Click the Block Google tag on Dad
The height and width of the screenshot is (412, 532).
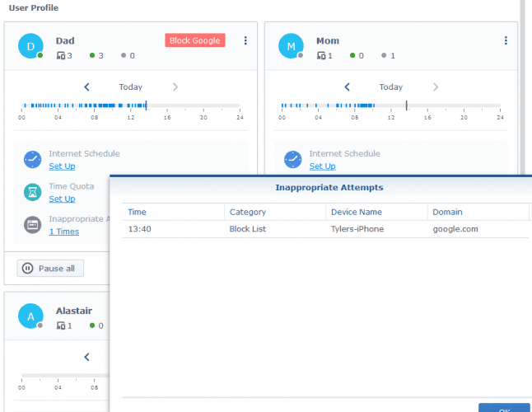click(194, 40)
